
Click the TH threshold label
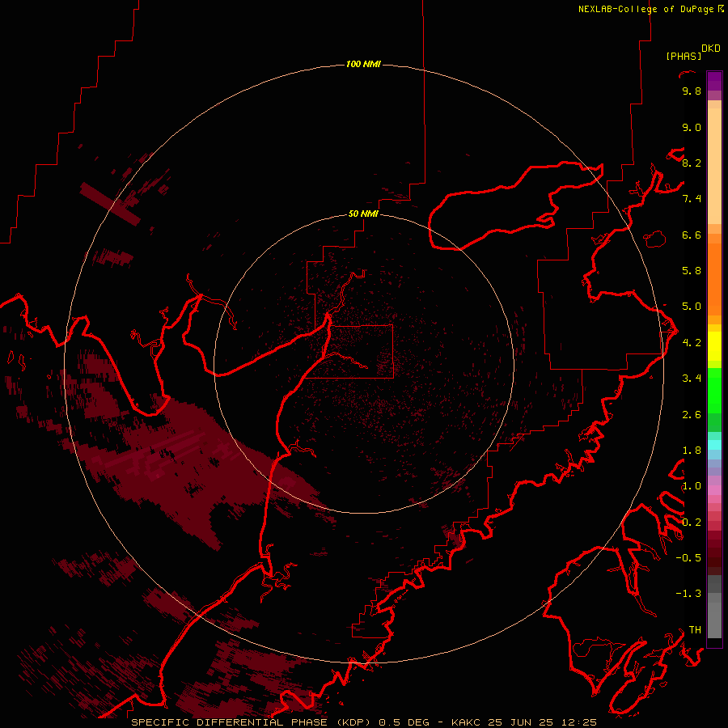[x=695, y=630]
